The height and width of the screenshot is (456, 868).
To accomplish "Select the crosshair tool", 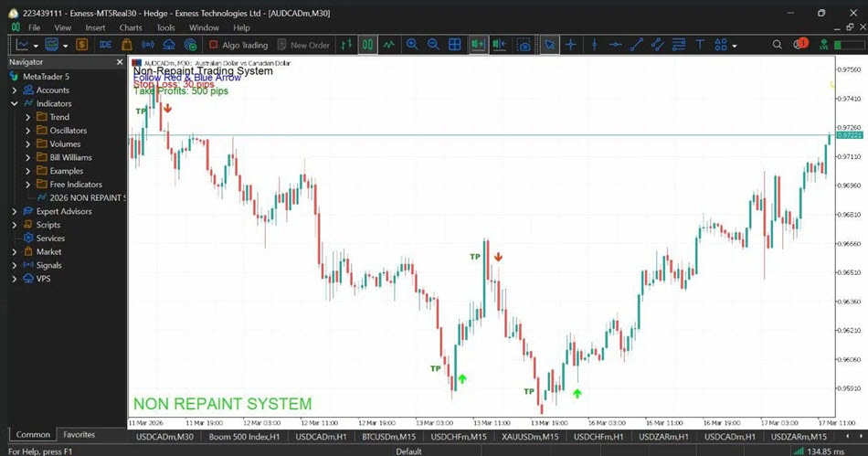I will [571, 45].
